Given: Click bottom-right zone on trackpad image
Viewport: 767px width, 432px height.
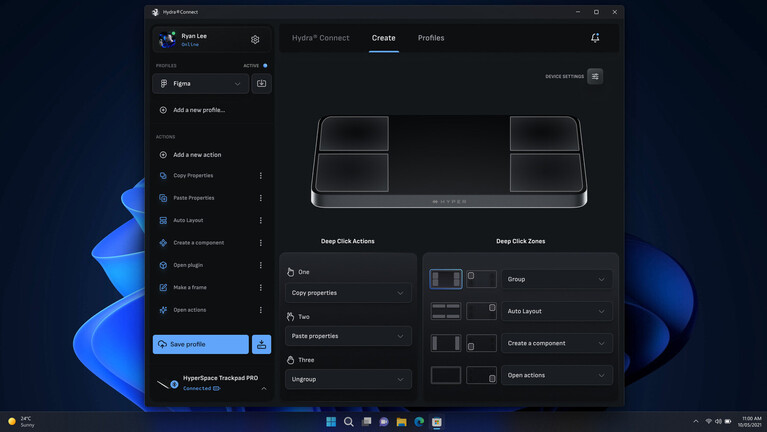Looking at the screenshot, I should (x=546, y=173).
